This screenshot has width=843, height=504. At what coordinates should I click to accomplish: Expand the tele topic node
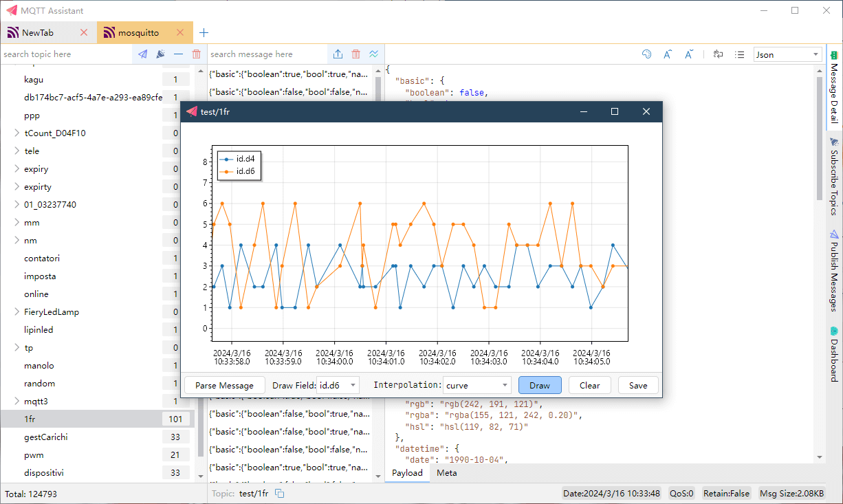coord(17,151)
